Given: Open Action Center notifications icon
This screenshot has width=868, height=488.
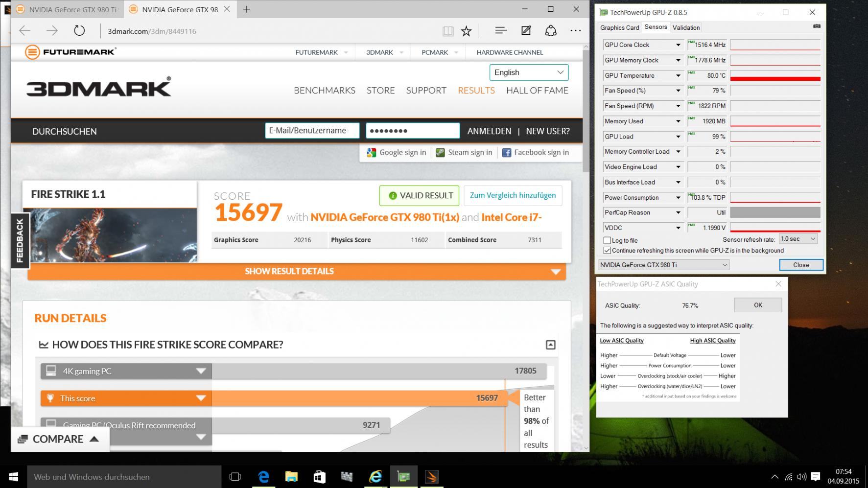Looking at the screenshot, I should tap(815, 477).
